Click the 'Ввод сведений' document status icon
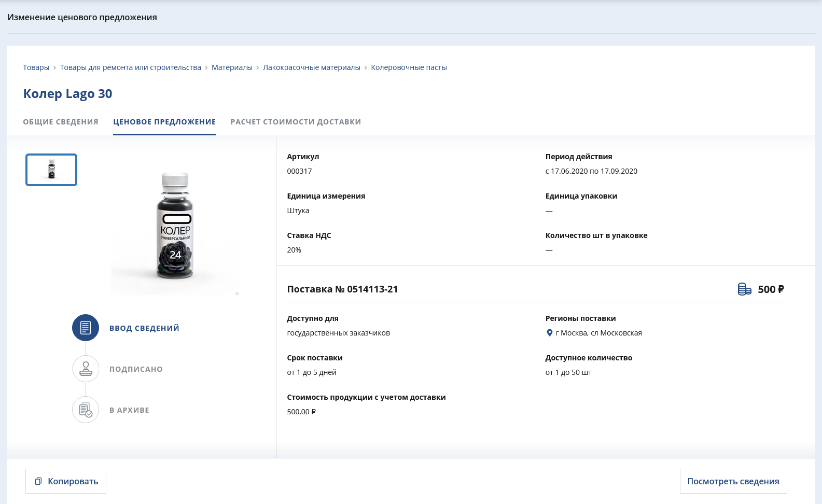This screenshot has width=822, height=504. point(86,328)
